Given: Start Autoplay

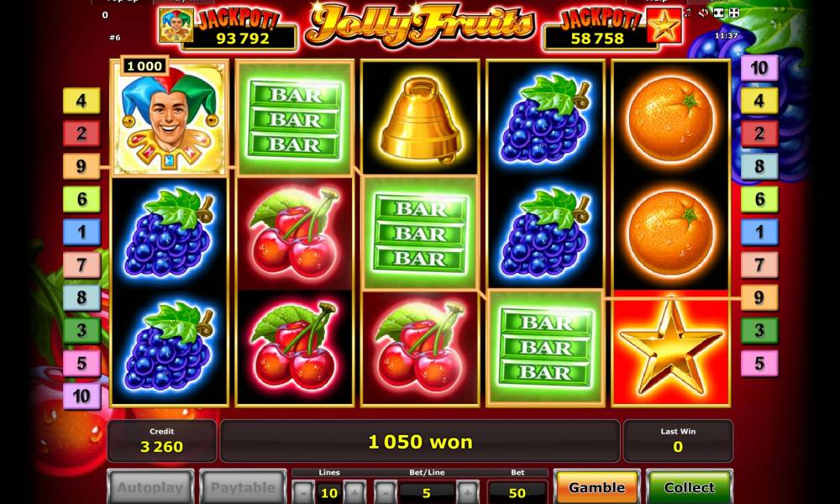Looking at the screenshot, I should click(150, 487).
